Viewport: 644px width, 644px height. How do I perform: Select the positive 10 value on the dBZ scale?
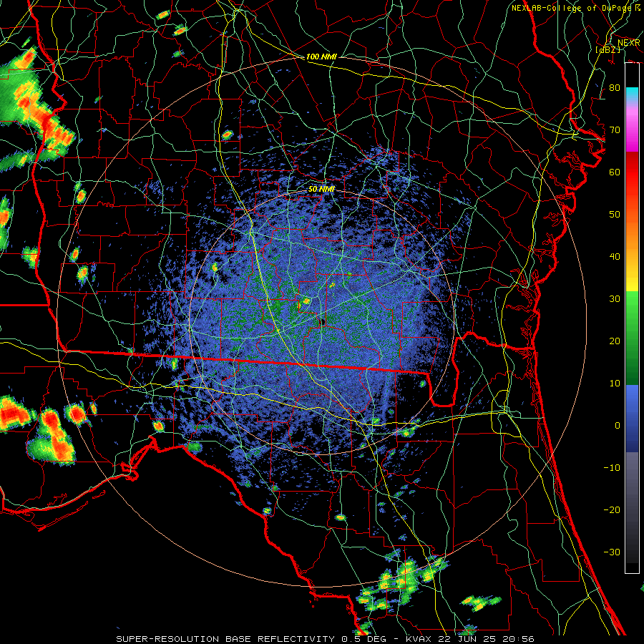[615, 384]
